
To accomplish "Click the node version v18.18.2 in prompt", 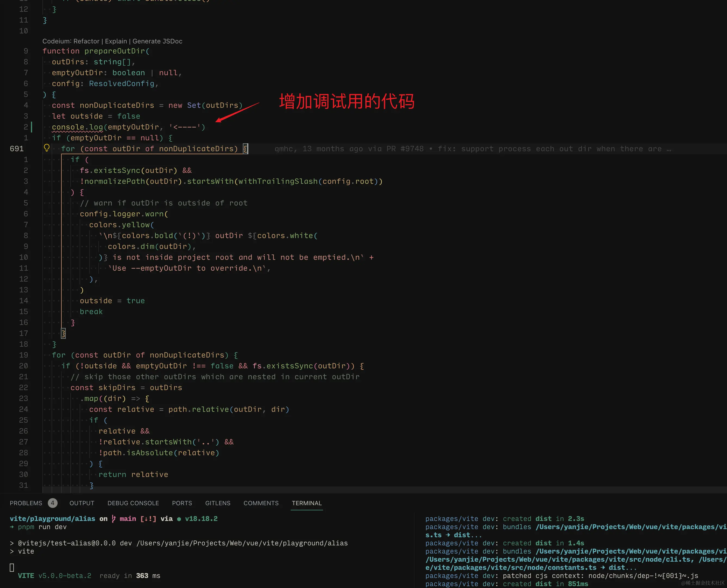I will click(201, 519).
